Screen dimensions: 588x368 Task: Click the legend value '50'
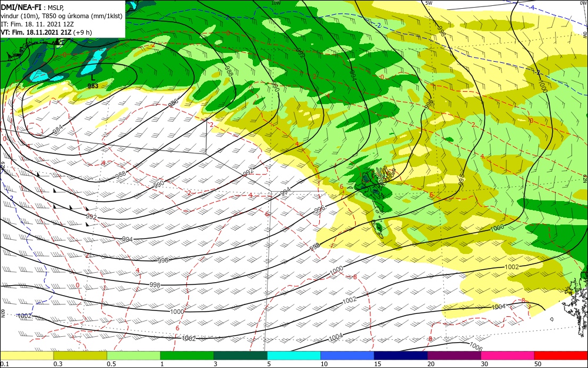coord(538,364)
